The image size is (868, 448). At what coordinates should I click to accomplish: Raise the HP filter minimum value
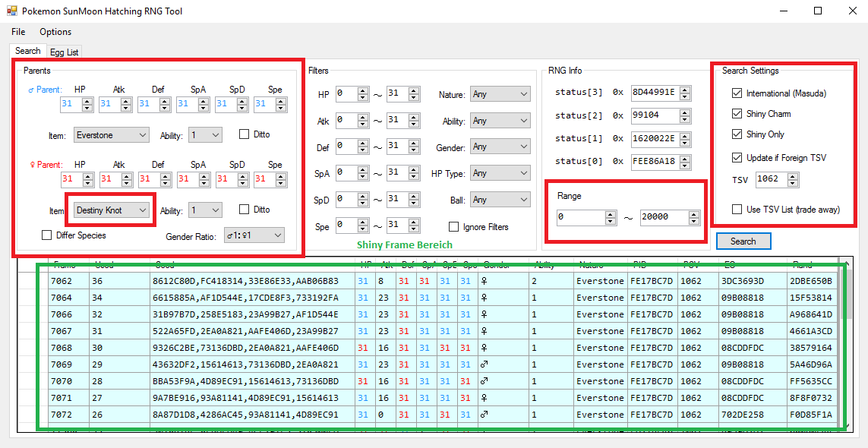pos(363,91)
